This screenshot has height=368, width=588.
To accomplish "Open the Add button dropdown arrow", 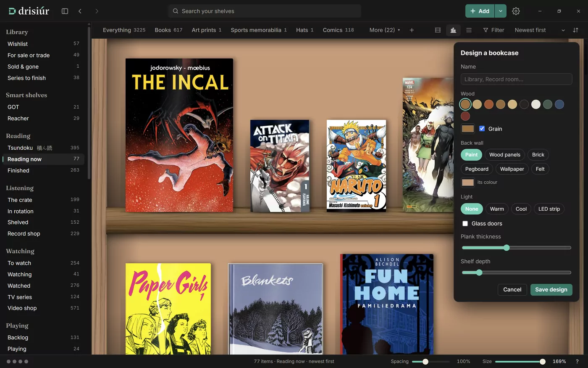I will 500,11.
